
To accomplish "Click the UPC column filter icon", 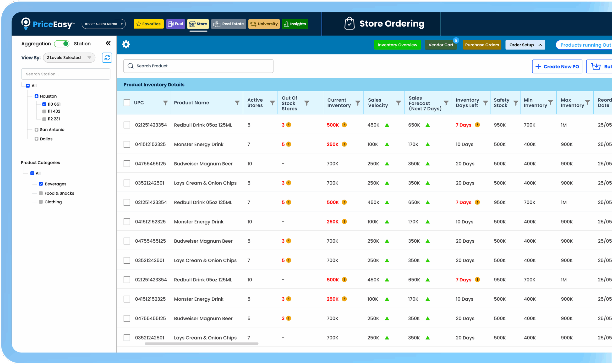I will (x=165, y=103).
